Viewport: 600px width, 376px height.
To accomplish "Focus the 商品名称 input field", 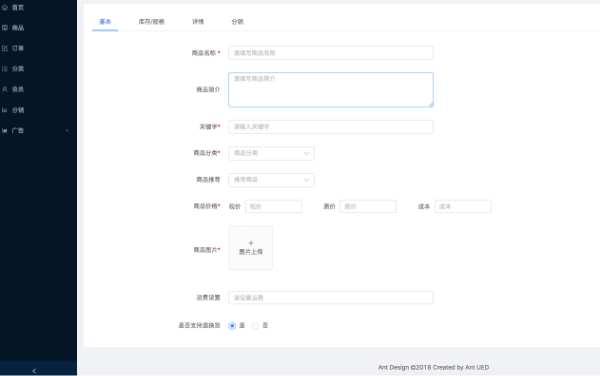I will pyautogui.click(x=331, y=53).
